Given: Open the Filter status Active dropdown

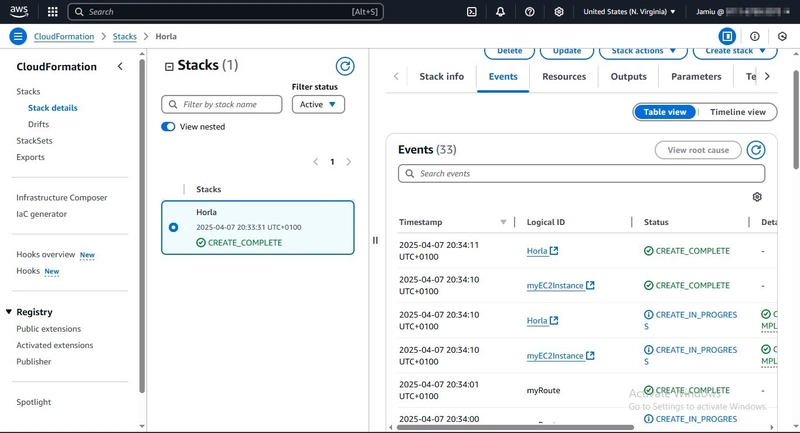Looking at the screenshot, I should tap(318, 105).
